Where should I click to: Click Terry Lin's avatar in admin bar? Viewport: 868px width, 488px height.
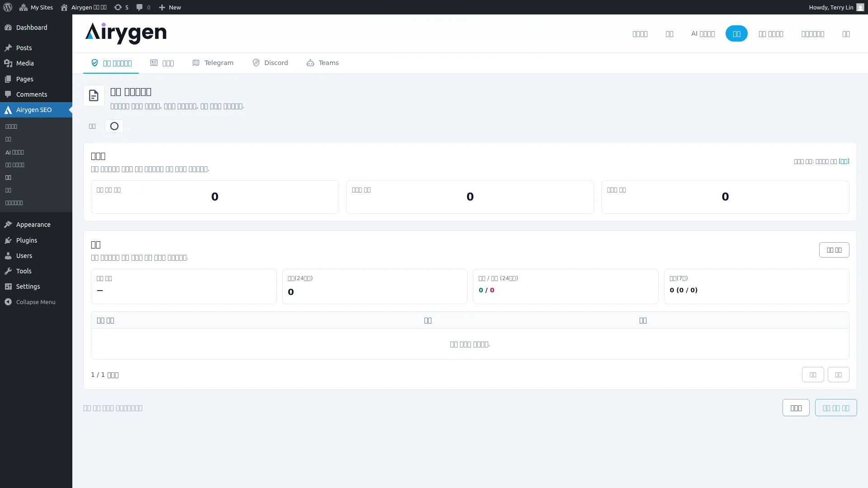tap(860, 7)
